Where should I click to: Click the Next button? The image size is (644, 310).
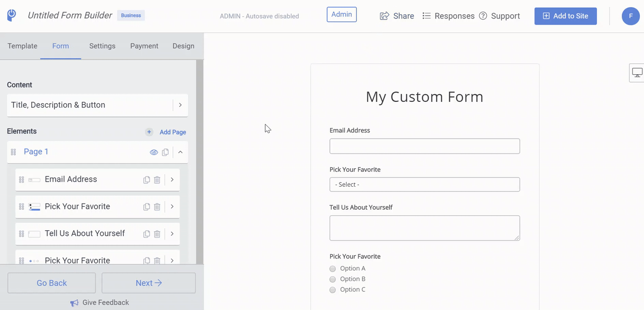tap(148, 283)
